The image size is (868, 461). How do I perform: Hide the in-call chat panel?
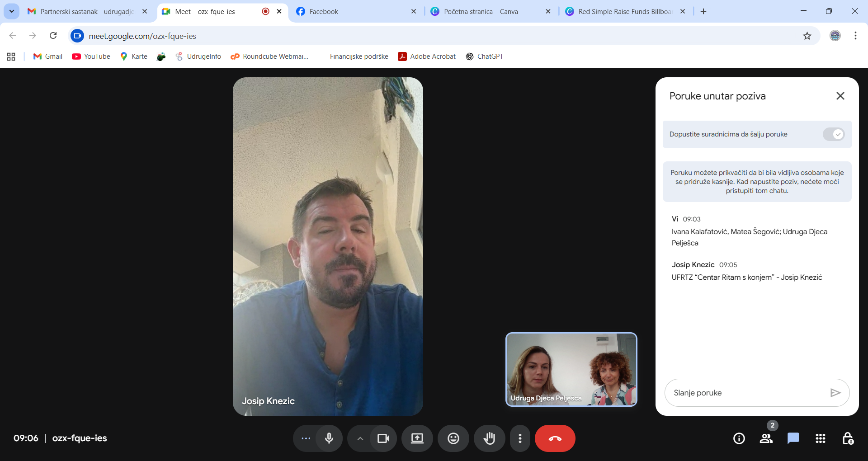[840, 96]
